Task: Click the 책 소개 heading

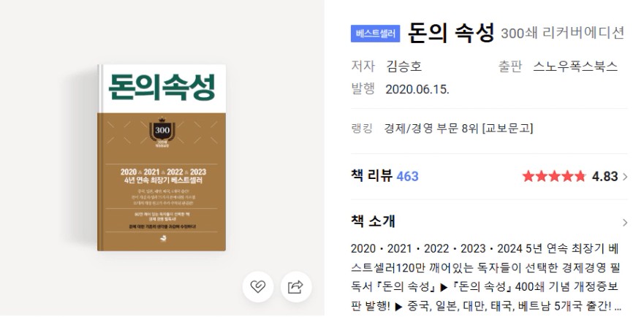Action: pos(373,221)
